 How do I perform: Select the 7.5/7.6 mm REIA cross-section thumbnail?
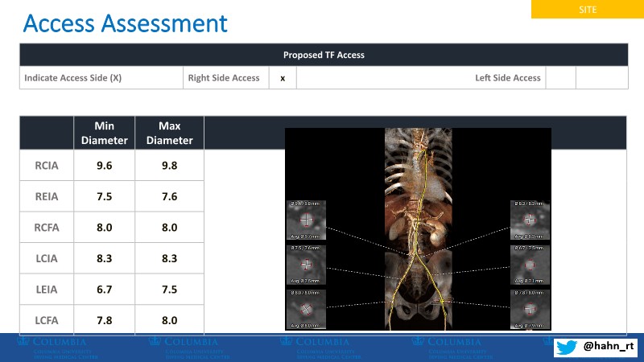[x=305, y=264]
